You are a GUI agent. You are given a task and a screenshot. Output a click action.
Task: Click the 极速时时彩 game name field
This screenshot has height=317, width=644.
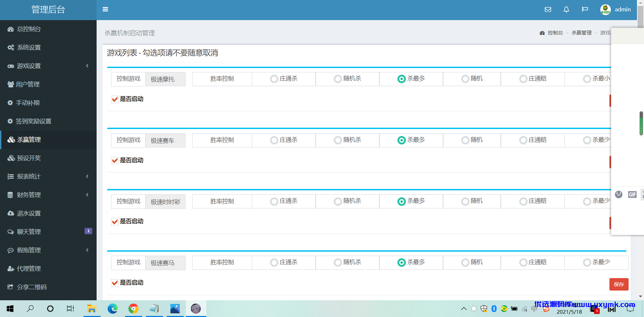(165, 202)
